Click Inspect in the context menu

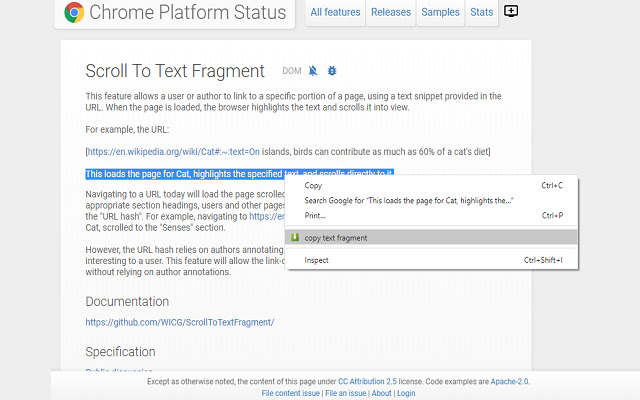[317, 260]
